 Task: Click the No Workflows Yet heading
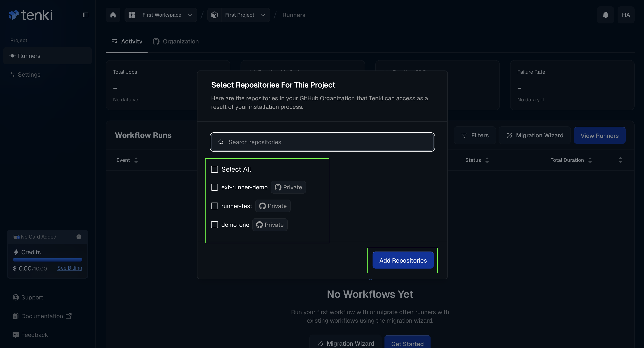pyautogui.click(x=370, y=294)
